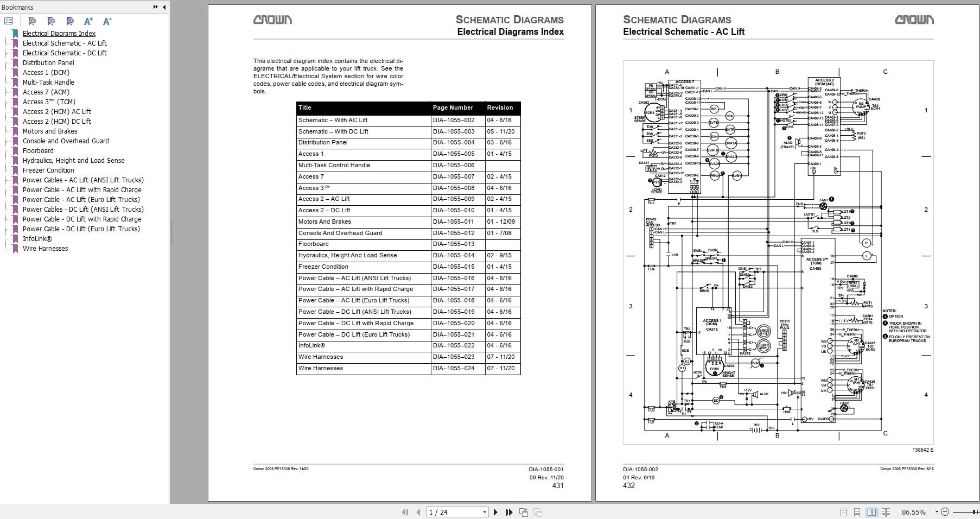The image size is (980, 519).
Task: Go to the previous page
Action: [x=418, y=511]
